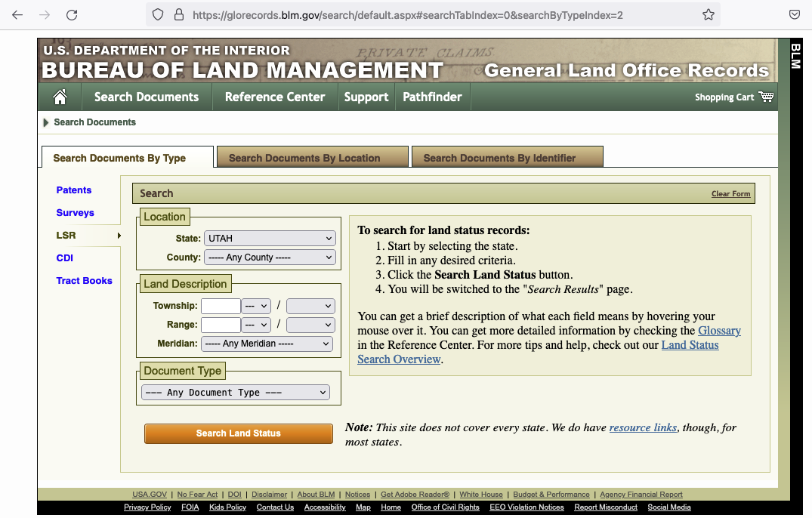Click the site security shield icon
812x518 pixels.
click(x=158, y=14)
